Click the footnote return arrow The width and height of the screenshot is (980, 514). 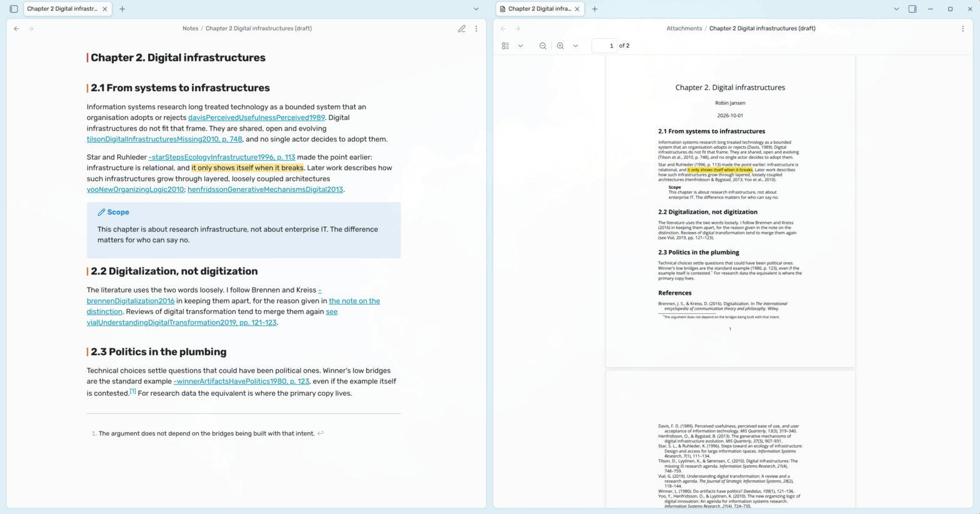(321, 433)
